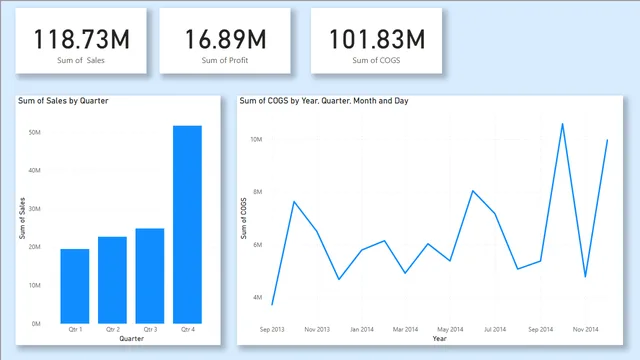Click the Qtr 2 bar in sales chart

point(112,280)
